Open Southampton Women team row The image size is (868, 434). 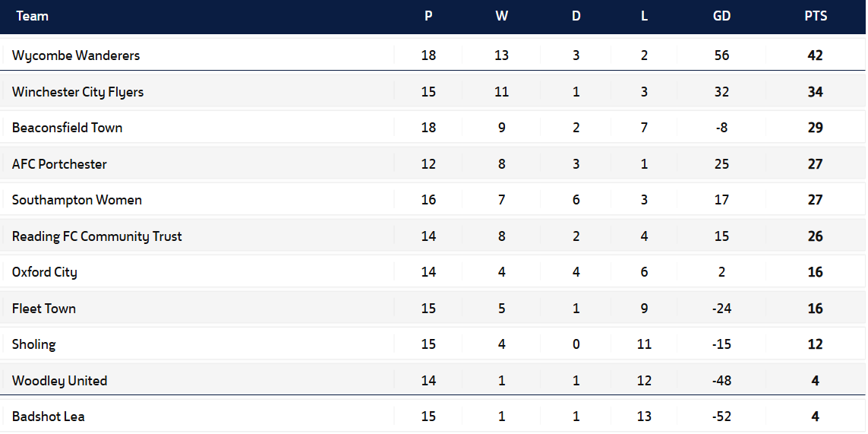(x=77, y=200)
